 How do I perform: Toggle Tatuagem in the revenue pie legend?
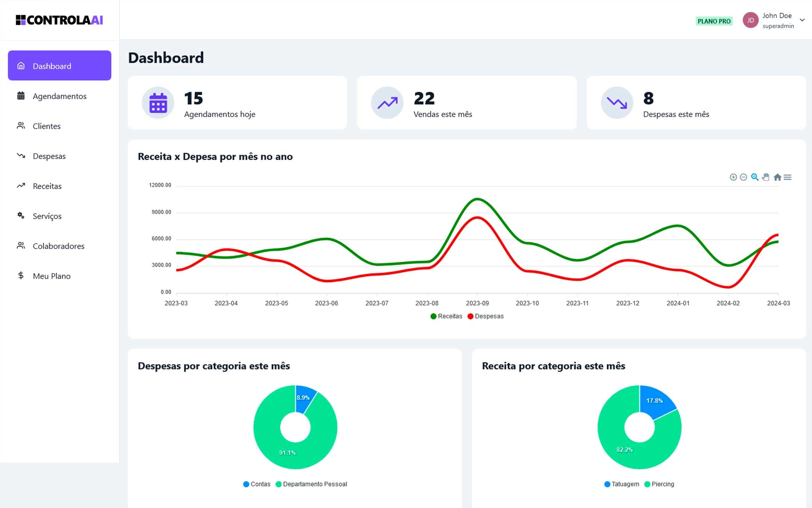tap(621, 484)
